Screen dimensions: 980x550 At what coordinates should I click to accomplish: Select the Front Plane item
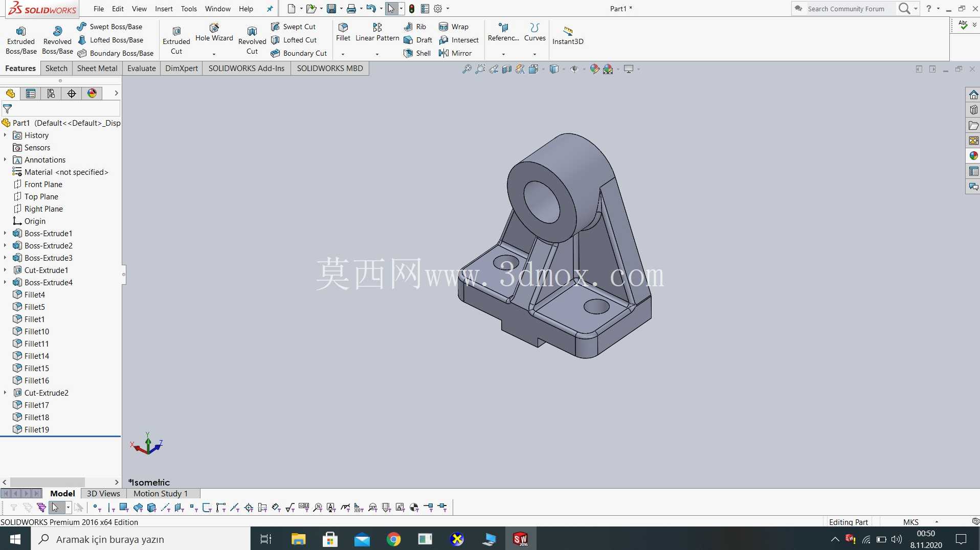point(38,184)
